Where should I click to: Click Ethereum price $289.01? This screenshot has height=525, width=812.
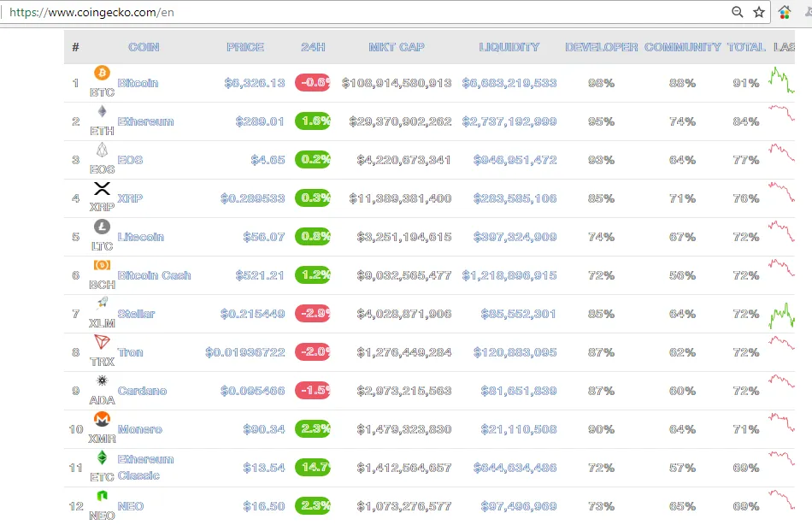(x=260, y=121)
